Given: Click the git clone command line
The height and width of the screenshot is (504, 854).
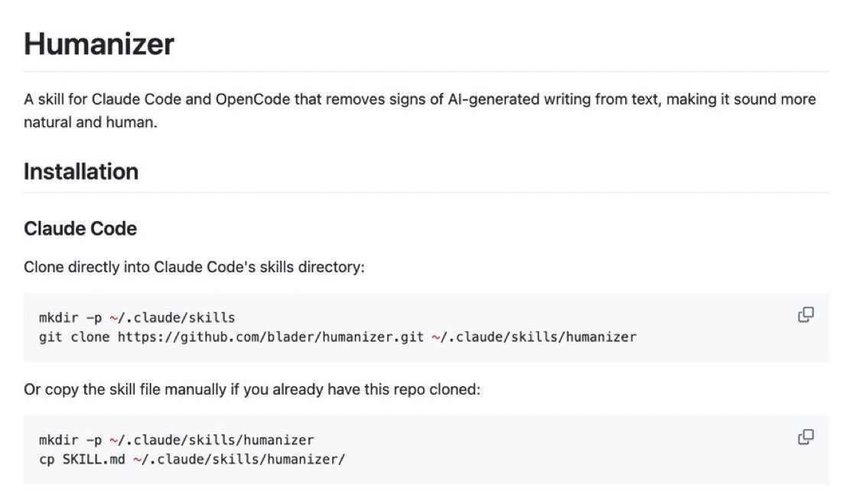Looking at the screenshot, I should (335, 337).
